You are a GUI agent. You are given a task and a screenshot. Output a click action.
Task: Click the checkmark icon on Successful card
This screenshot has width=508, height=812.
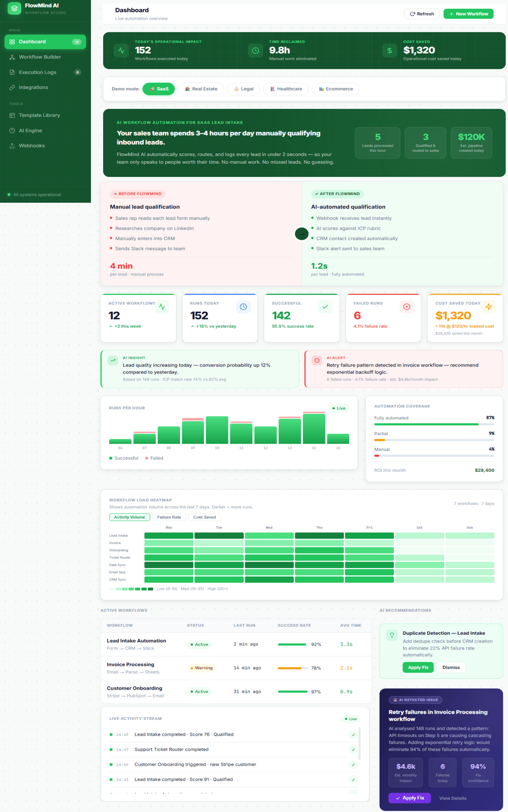click(325, 307)
